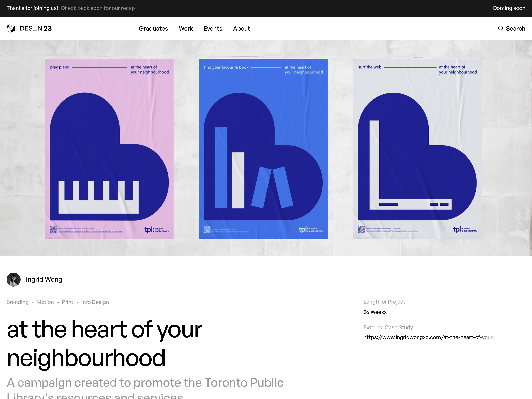Open Ingrid Wong's avatar photo

pyautogui.click(x=13, y=279)
